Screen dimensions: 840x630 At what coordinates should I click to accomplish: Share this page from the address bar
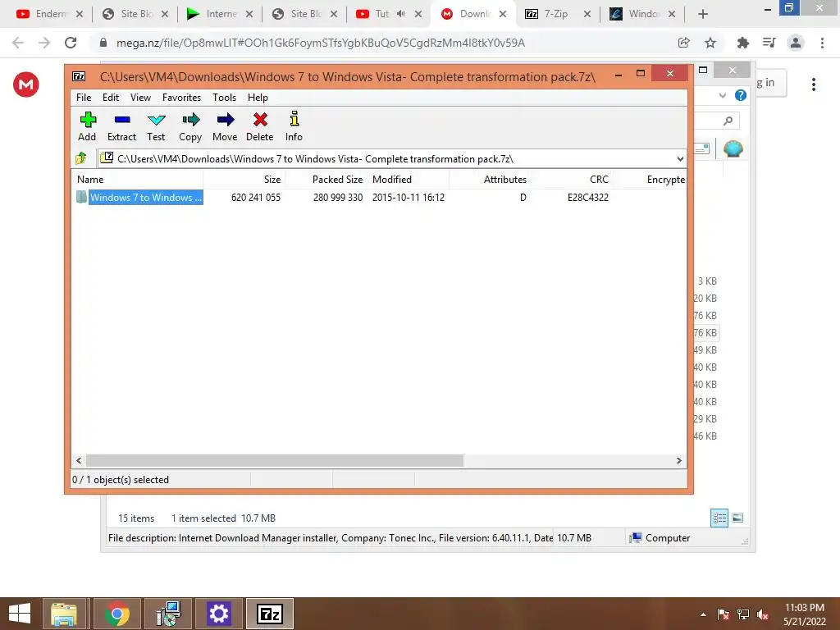[683, 43]
